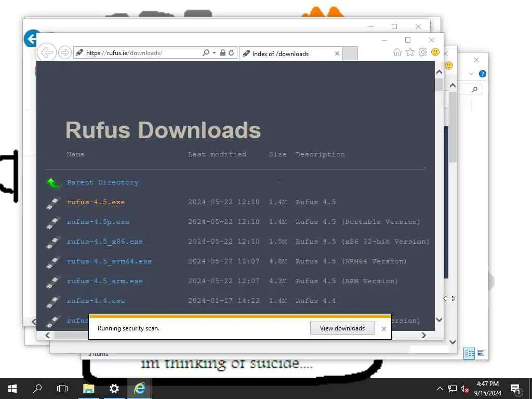Click the browser forward arrow button
This screenshot has width=532, height=399.
tap(64, 52)
